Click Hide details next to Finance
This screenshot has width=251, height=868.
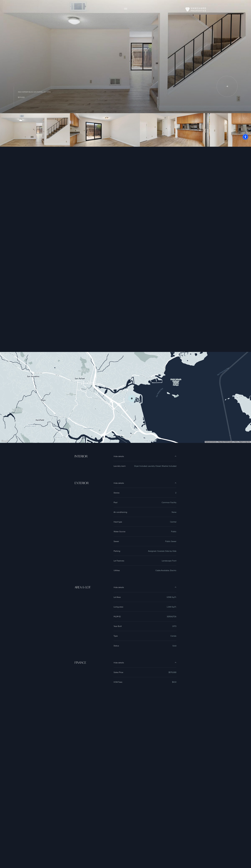tap(119, 662)
